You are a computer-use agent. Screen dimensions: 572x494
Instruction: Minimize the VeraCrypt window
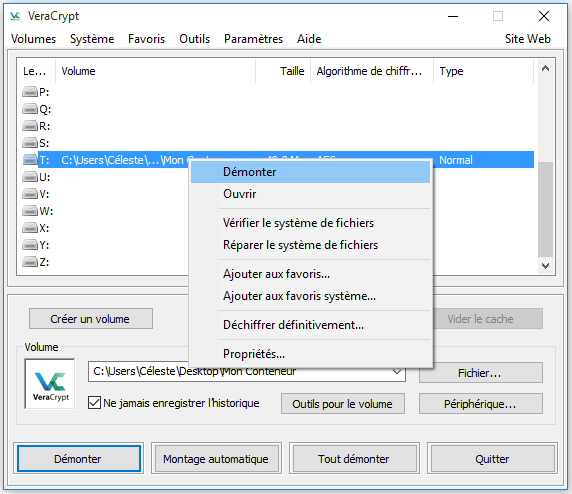coord(453,16)
